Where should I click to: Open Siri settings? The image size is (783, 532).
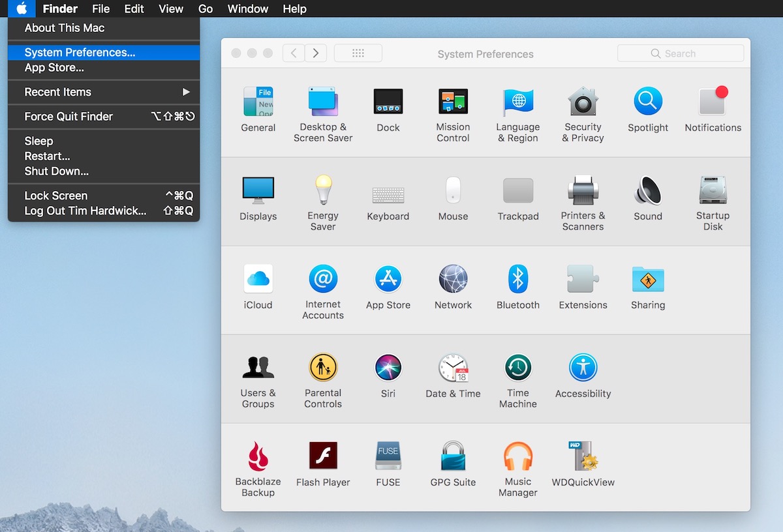click(x=388, y=368)
